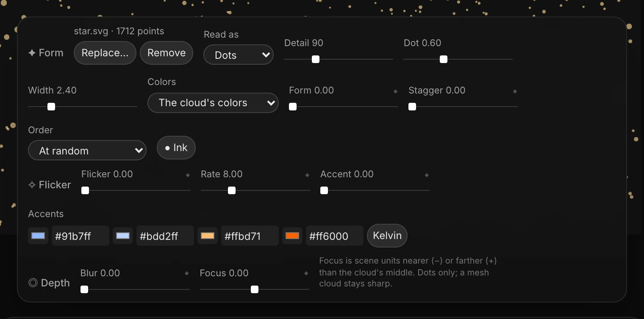The width and height of the screenshot is (644, 319).
Task: Click the #91b7ff hex input field
Action: tap(80, 236)
